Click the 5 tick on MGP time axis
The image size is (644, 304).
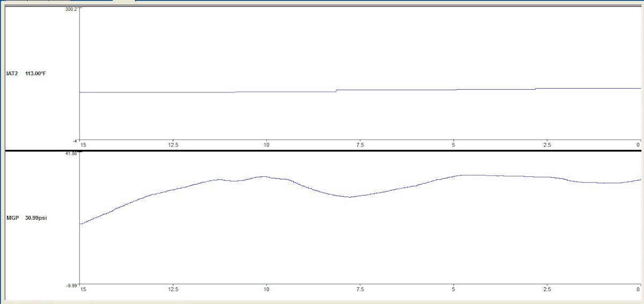453,289
